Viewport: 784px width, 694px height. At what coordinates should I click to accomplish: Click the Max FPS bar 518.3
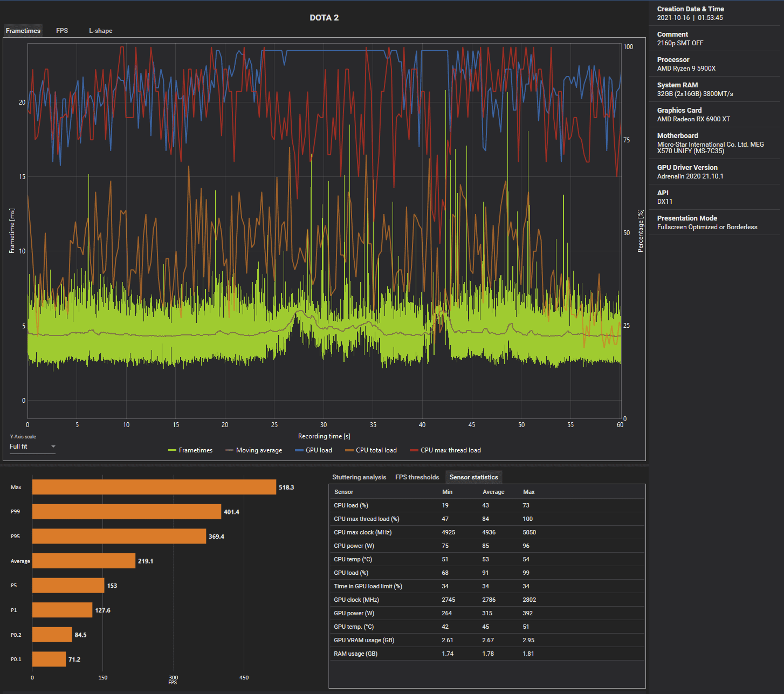click(x=154, y=487)
